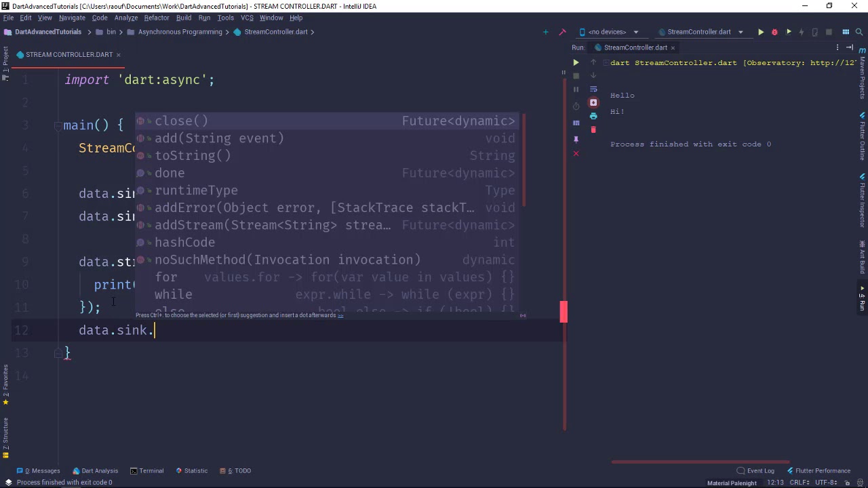The width and height of the screenshot is (868, 488).
Task: Print the Run console output
Action: click(x=593, y=116)
